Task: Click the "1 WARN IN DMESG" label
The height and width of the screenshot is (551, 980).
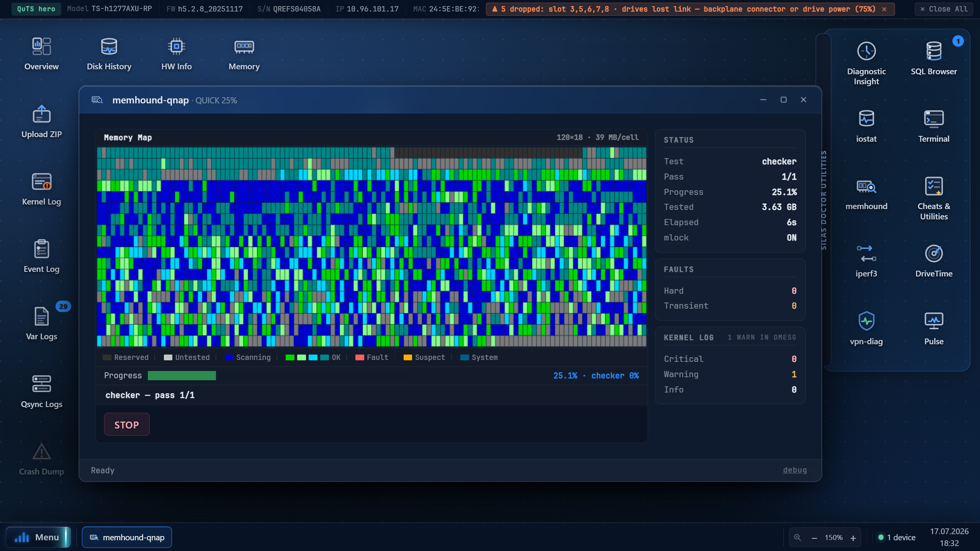Action: click(762, 337)
